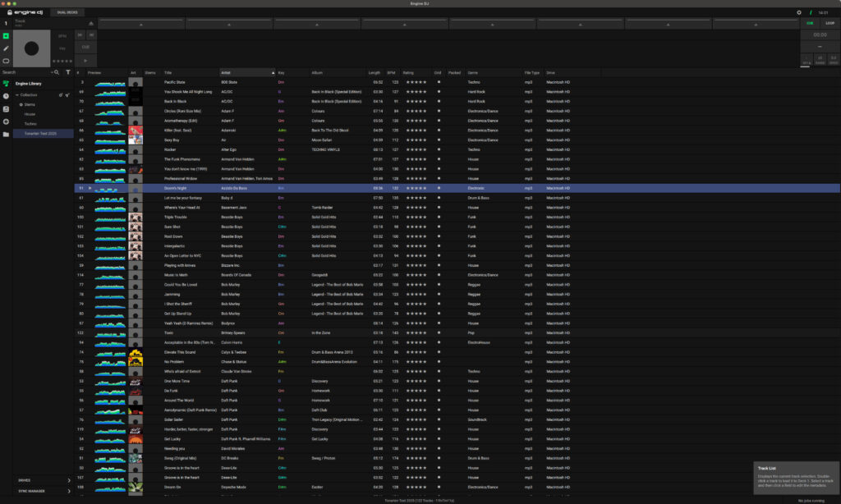Toggle the green performance view button

6,36
